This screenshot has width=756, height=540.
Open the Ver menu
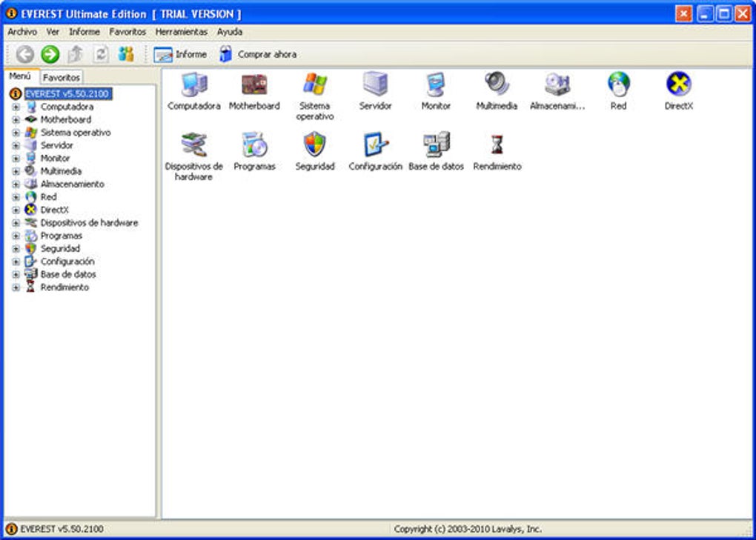[53, 32]
